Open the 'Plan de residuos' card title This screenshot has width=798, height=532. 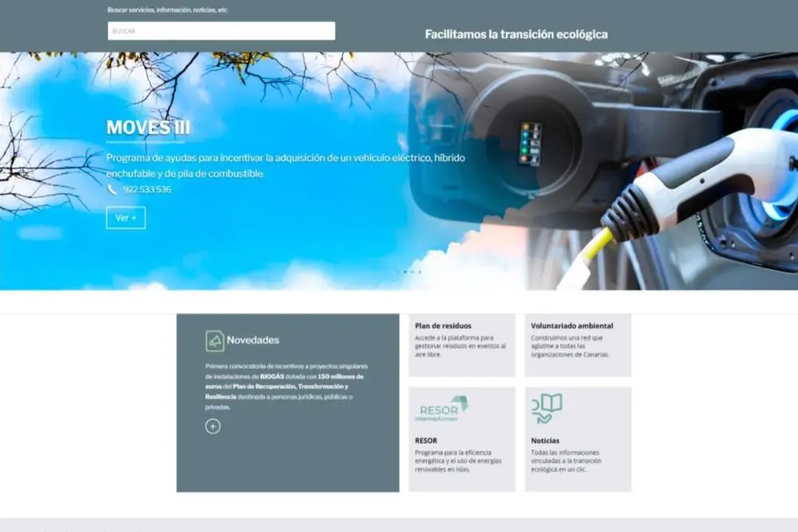click(443, 325)
